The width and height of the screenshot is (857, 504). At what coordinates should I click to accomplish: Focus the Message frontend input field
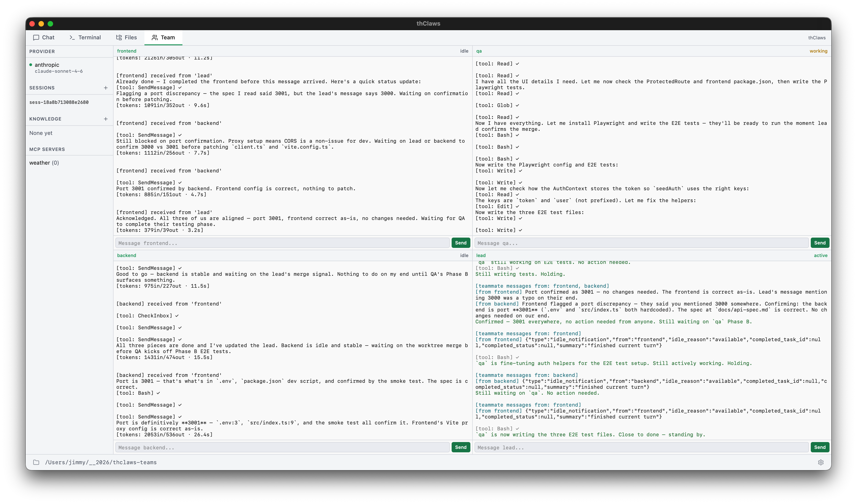pos(282,243)
